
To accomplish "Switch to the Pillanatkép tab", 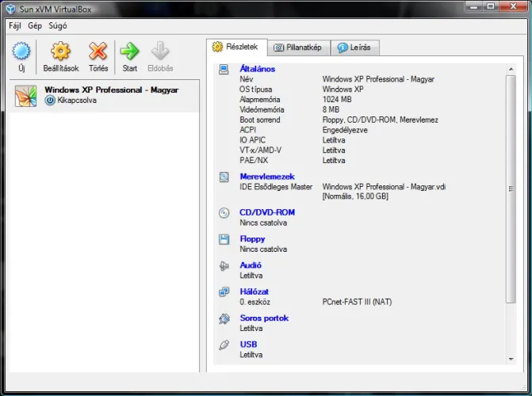I will click(x=299, y=48).
